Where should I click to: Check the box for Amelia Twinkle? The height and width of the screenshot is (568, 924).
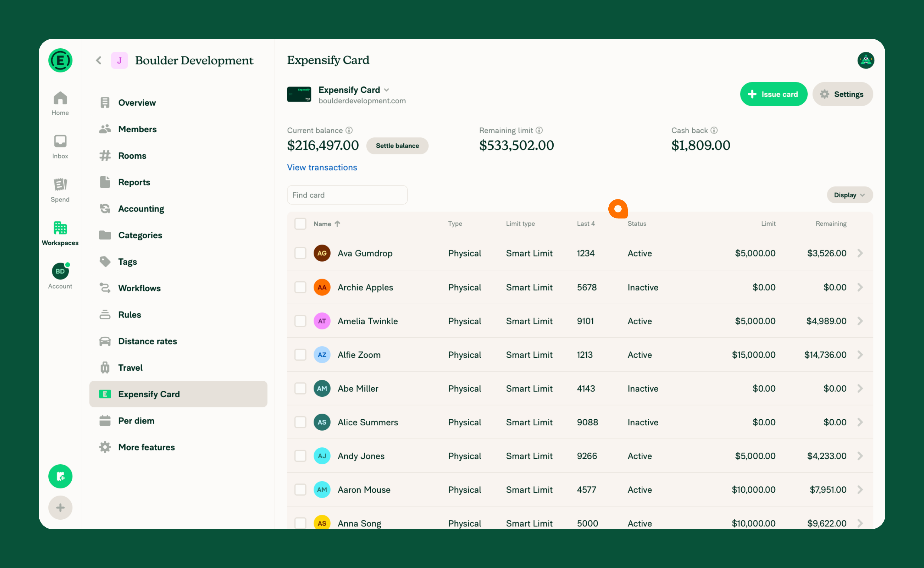point(300,321)
